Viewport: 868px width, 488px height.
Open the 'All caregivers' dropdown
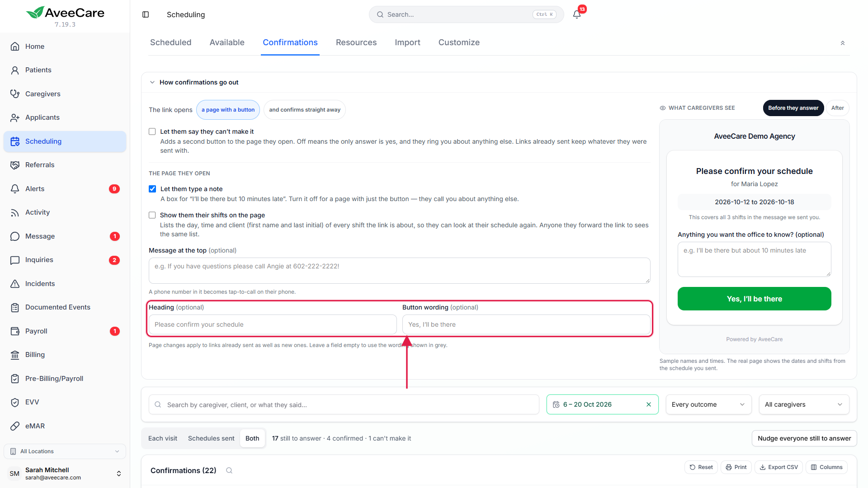pos(804,404)
